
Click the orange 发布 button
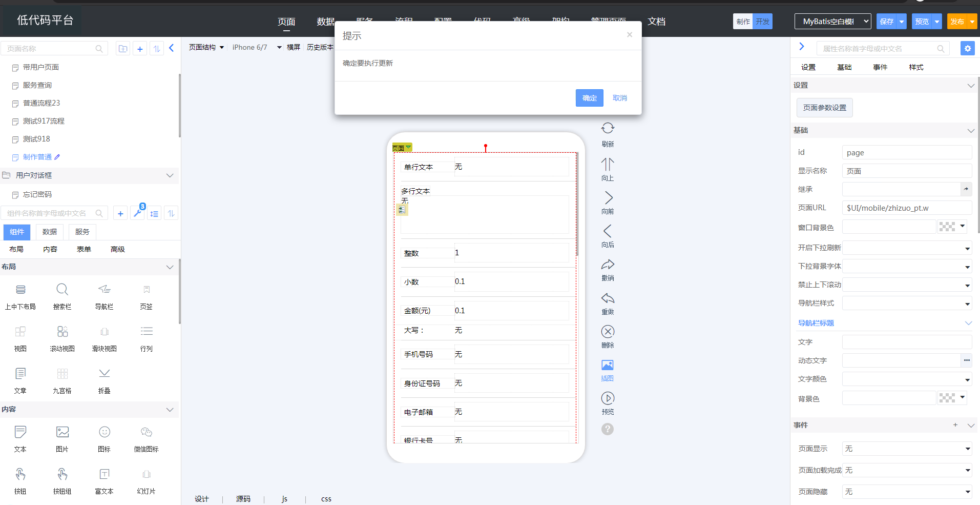[957, 22]
